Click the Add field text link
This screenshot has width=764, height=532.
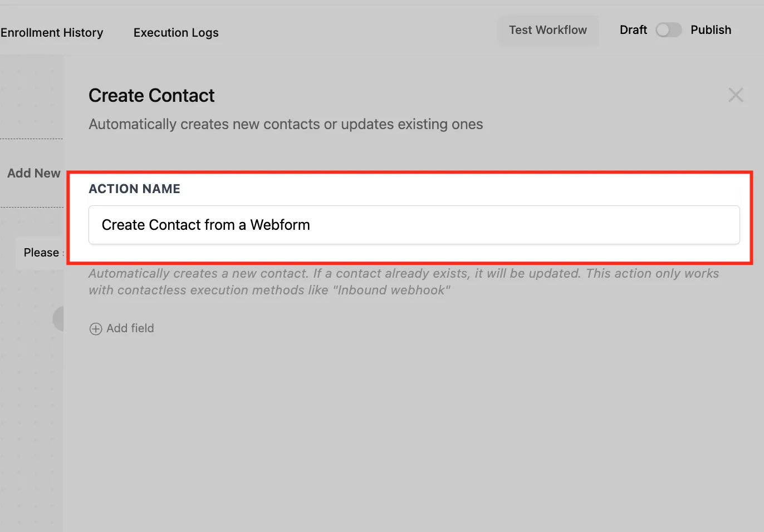[130, 328]
